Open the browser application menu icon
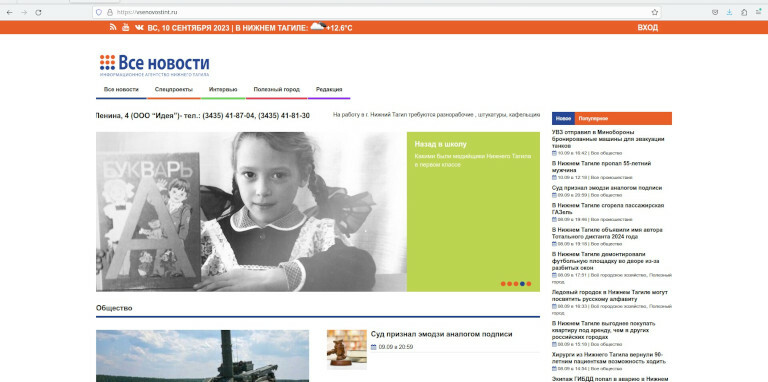Screen dimensions: 768x382 pos(758,12)
